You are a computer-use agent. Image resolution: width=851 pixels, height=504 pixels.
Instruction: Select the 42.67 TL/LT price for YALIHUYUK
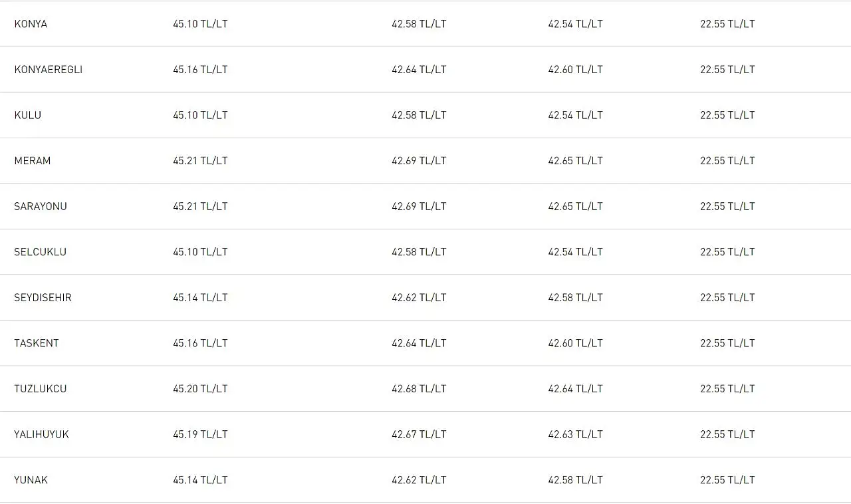pyautogui.click(x=419, y=435)
